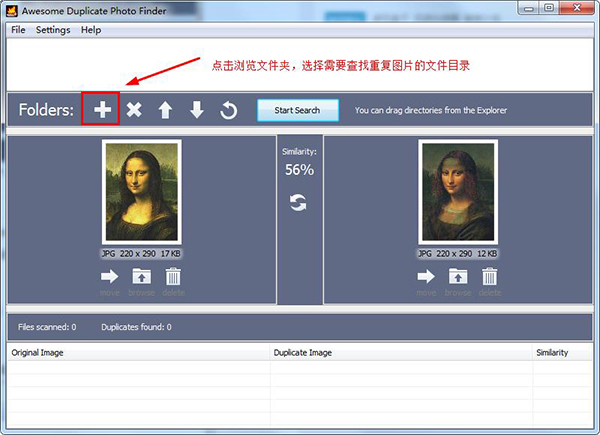The height and width of the screenshot is (435, 600).
Task: Browse to the left image's folder
Action: 142,276
